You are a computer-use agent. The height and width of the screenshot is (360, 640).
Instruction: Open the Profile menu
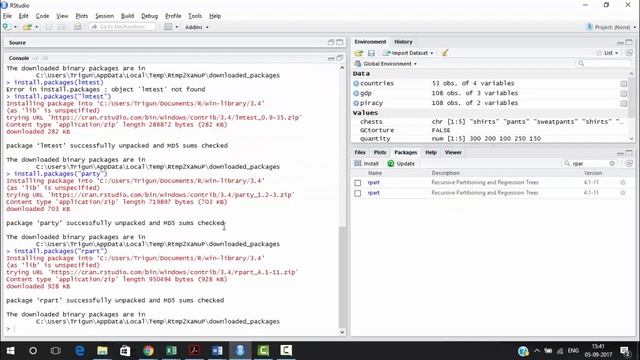[173, 16]
